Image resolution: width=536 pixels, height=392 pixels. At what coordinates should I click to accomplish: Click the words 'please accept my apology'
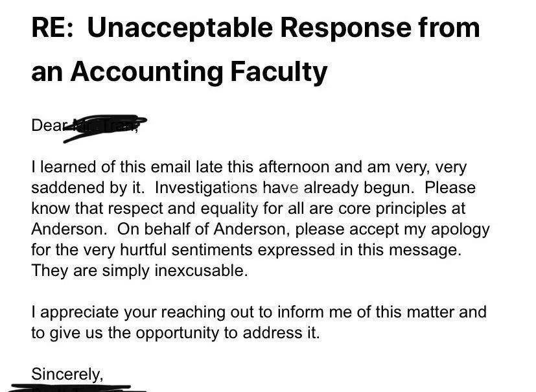(x=392, y=229)
